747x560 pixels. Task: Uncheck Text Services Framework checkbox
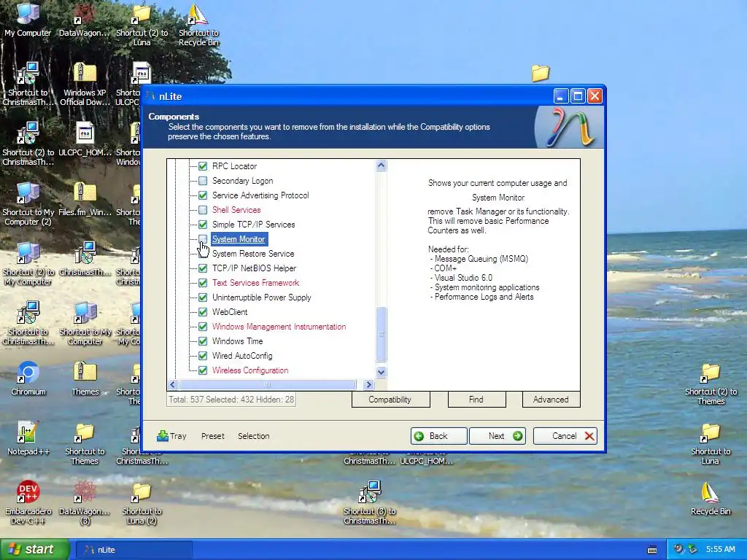pyautogui.click(x=203, y=283)
